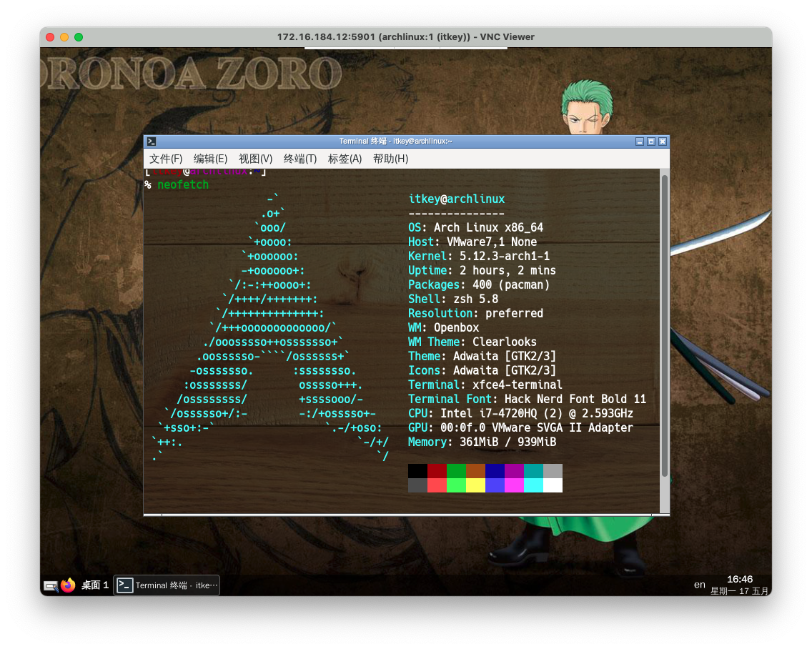Click the 'Terminal Font: Hack Nerd Font Bold 11' line

click(x=528, y=399)
